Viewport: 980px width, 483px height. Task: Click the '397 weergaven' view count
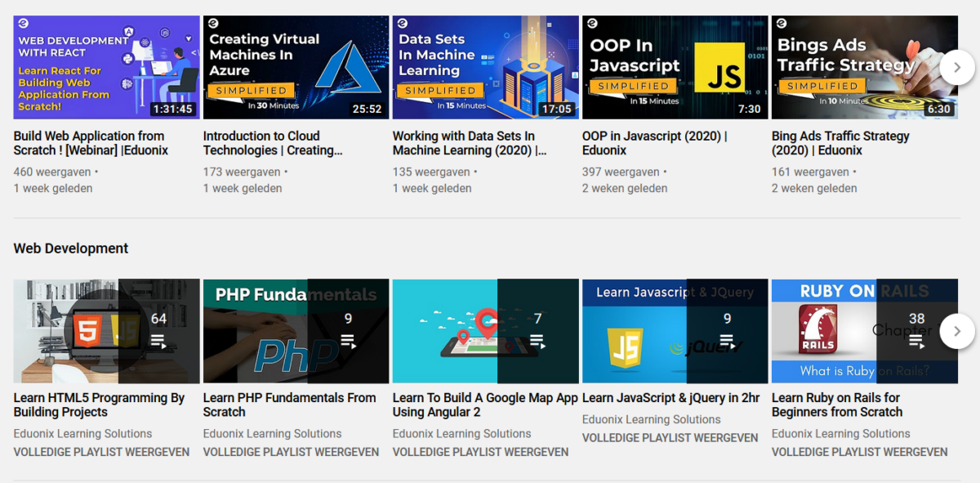(x=621, y=172)
